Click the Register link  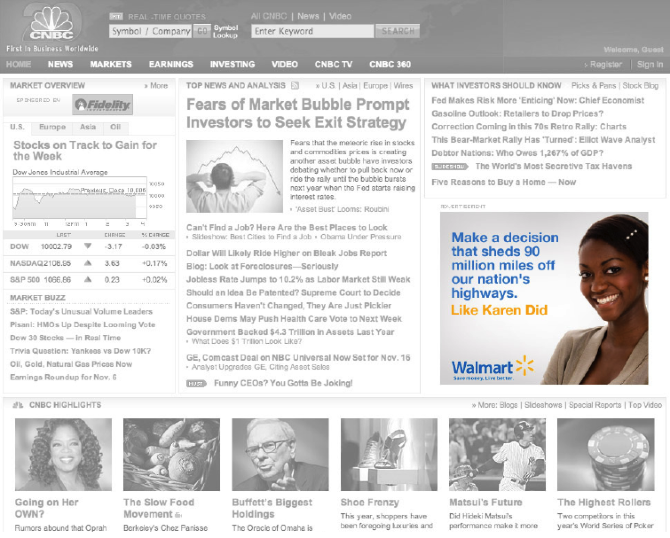click(x=606, y=65)
